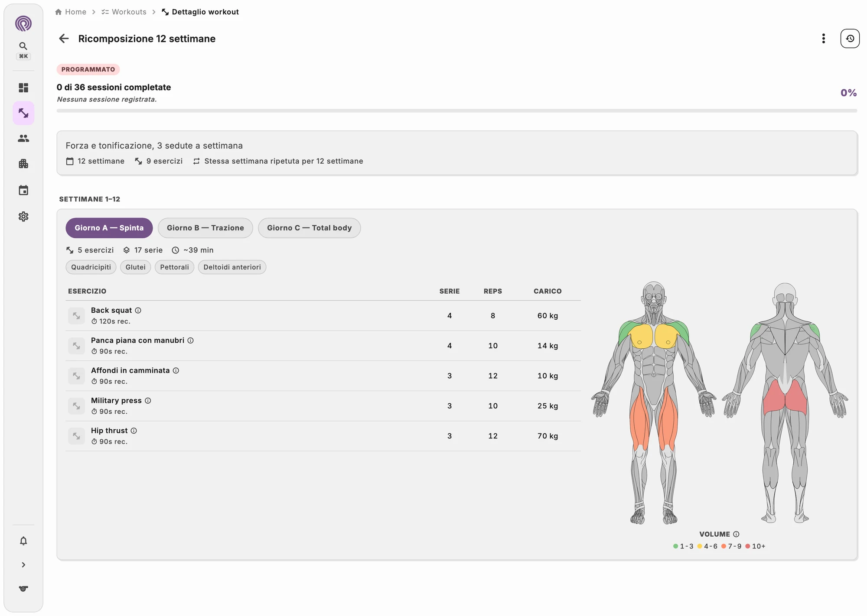This screenshot has width=867, height=616.
Task: Open the calendar sidebar icon
Action: pos(23,190)
